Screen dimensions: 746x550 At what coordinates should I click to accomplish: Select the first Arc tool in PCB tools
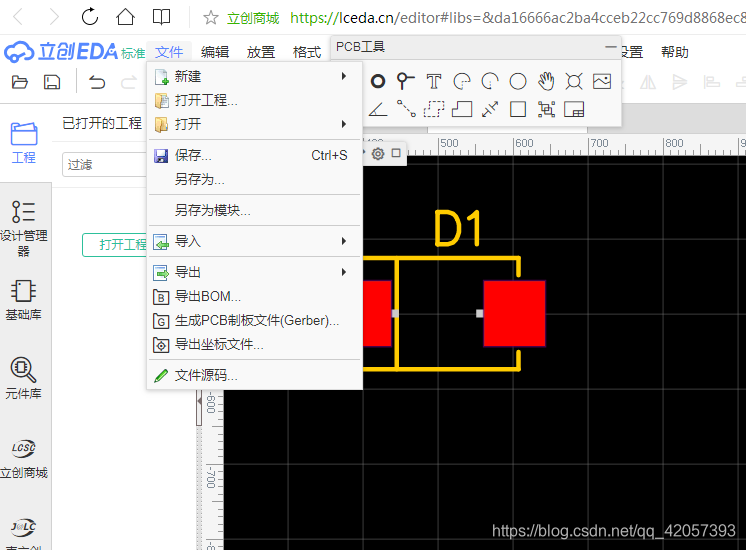click(462, 81)
